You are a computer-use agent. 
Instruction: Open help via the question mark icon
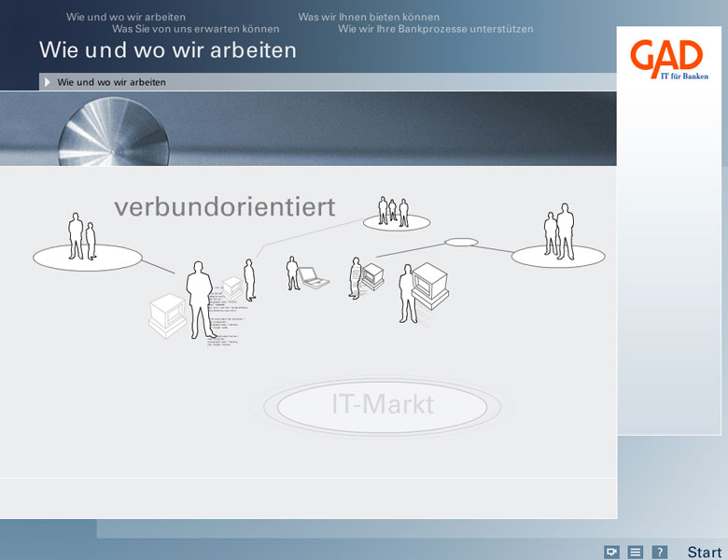coord(659,552)
